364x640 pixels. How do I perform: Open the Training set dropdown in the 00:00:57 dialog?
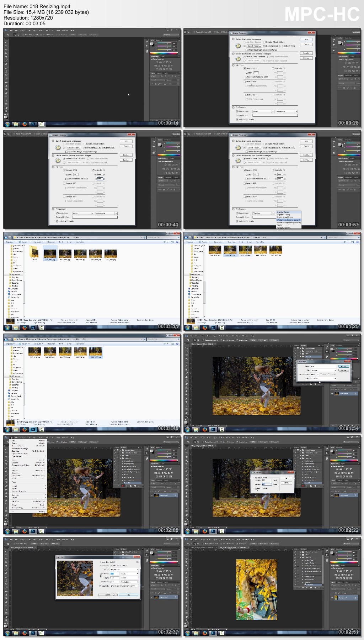[x=263, y=213]
